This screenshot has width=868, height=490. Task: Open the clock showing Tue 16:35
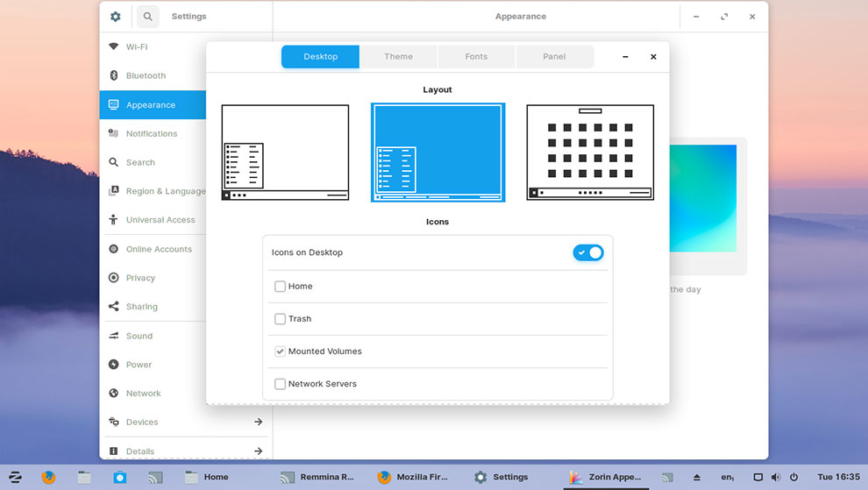pos(839,477)
